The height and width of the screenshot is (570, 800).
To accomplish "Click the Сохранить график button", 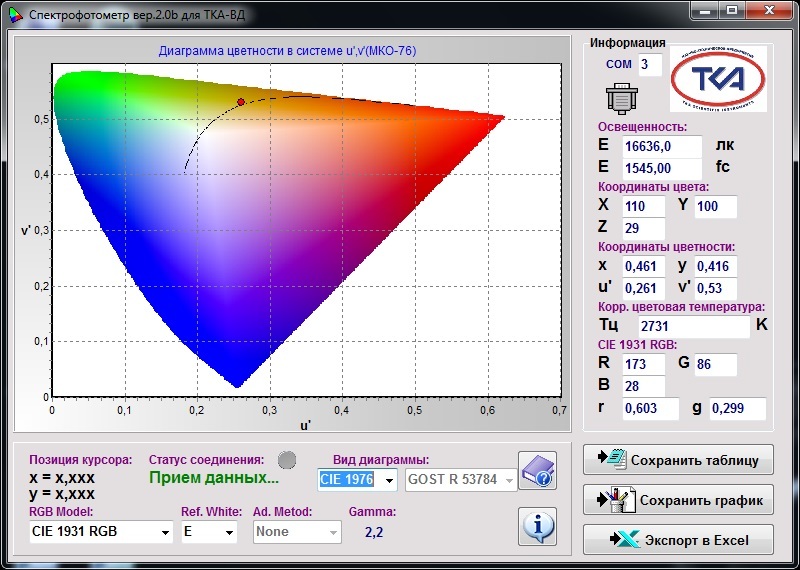I will (678, 500).
